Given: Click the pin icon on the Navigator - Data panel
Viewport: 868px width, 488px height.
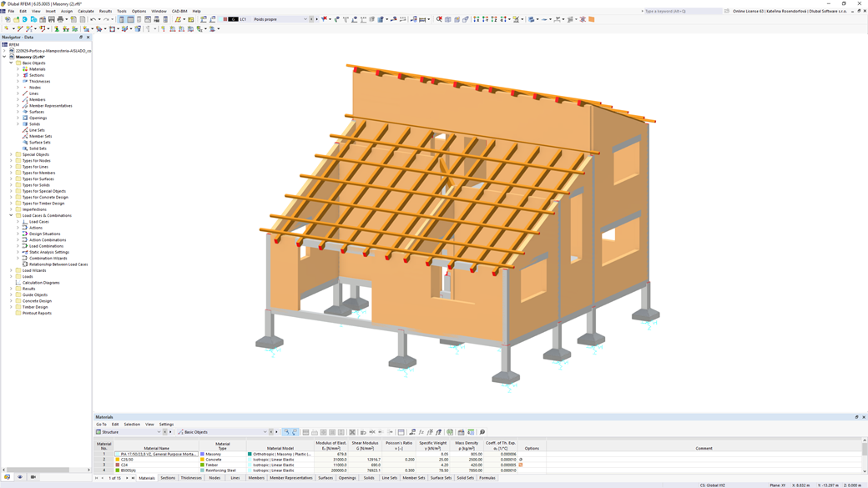Looking at the screenshot, I should [x=80, y=37].
